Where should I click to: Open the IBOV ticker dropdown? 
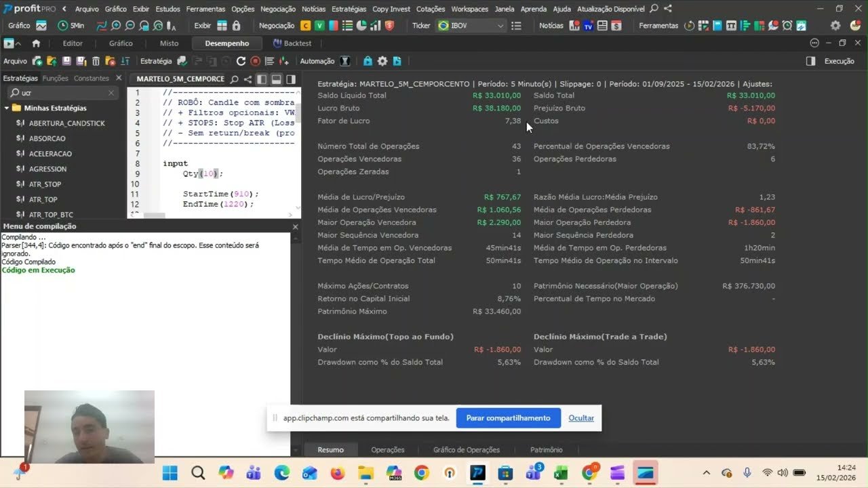coord(500,25)
